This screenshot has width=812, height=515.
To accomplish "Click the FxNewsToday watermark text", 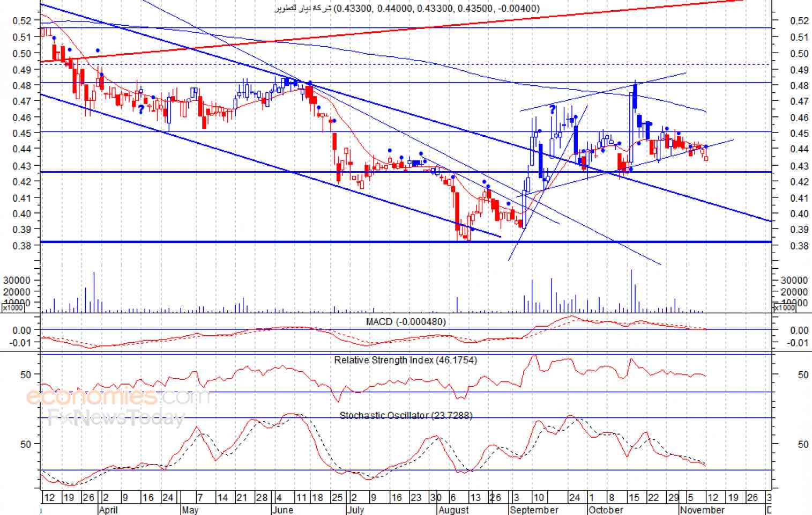I will [116, 417].
